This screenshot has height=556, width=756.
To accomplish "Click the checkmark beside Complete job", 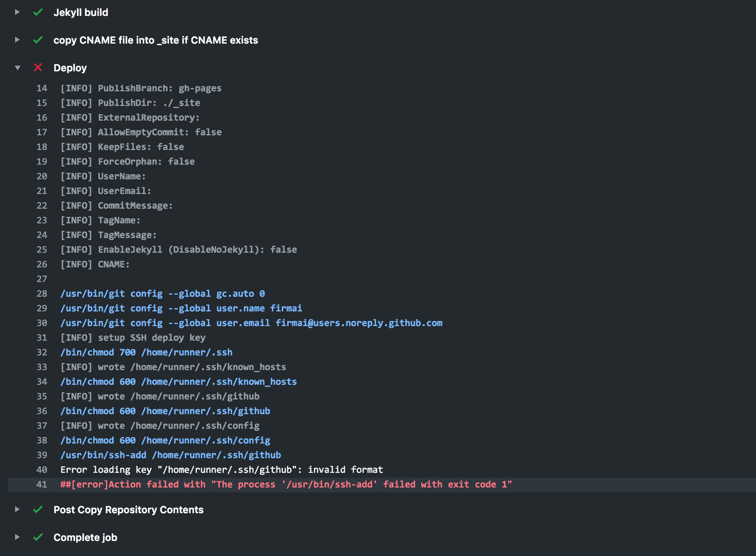I will pyautogui.click(x=38, y=537).
